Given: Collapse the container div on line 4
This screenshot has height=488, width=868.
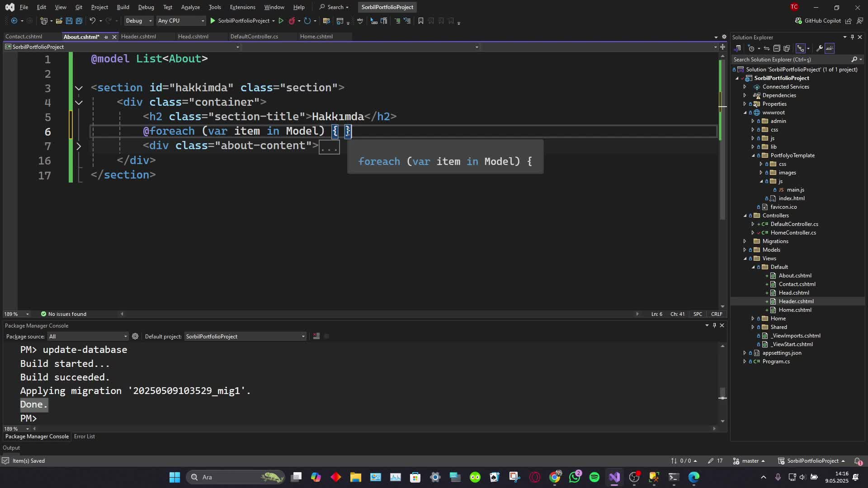Looking at the screenshot, I should [x=79, y=103].
